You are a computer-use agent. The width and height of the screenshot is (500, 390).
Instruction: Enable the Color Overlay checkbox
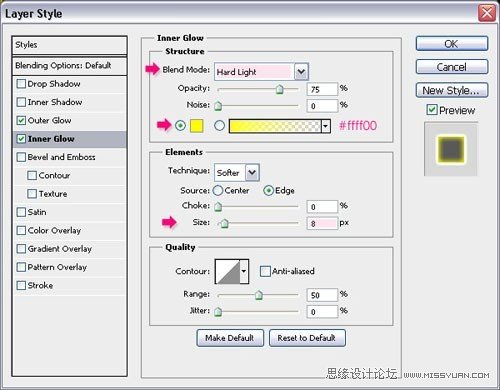pos(21,230)
